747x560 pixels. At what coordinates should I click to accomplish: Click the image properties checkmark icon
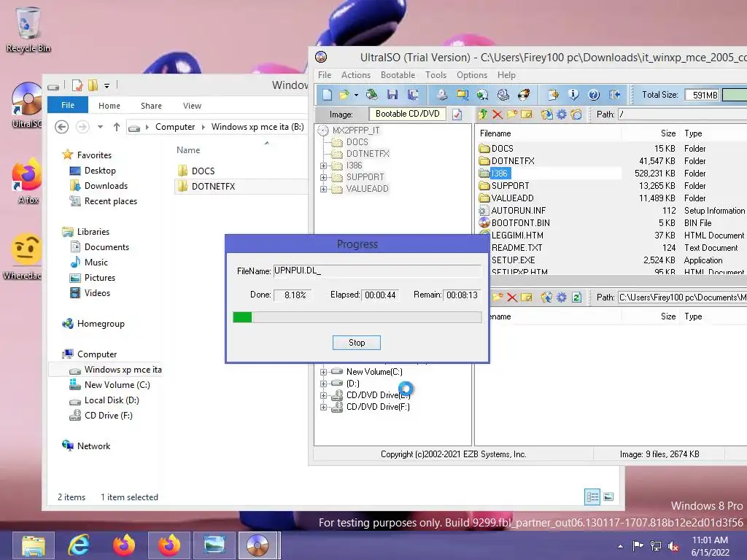click(457, 114)
